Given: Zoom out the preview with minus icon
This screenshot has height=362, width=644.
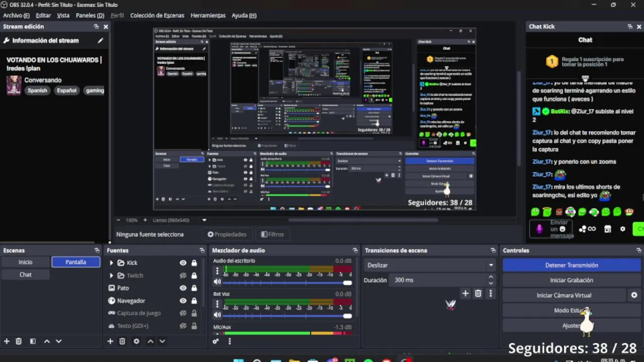Looking at the screenshot, I should tap(118, 220).
